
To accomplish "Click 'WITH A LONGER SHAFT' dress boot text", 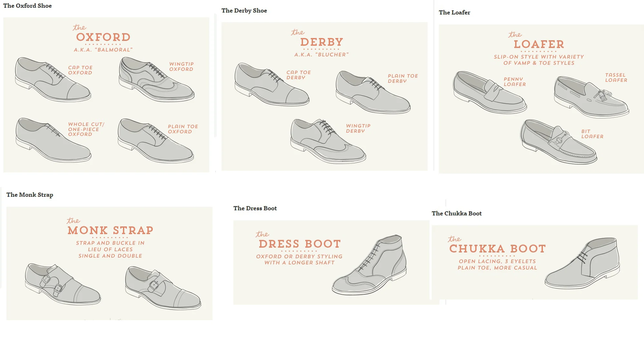I will [x=299, y=263].
